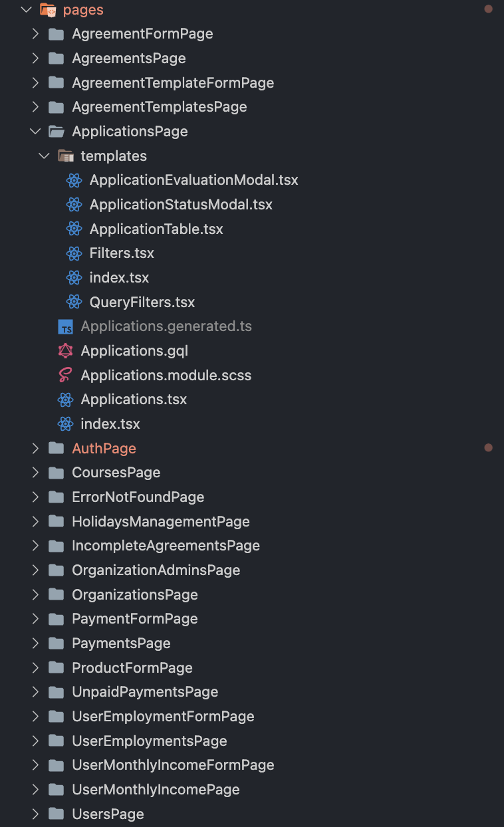Viewport: 504px width, 827px height.
Task: Open ApplicationEvaluationModal.tsx file
Action: click(x=193, y=180)
